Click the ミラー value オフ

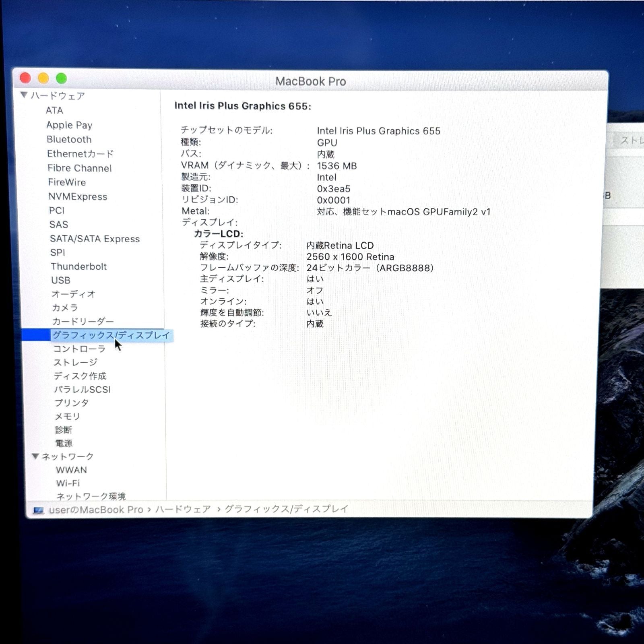[x=315, y=290]
